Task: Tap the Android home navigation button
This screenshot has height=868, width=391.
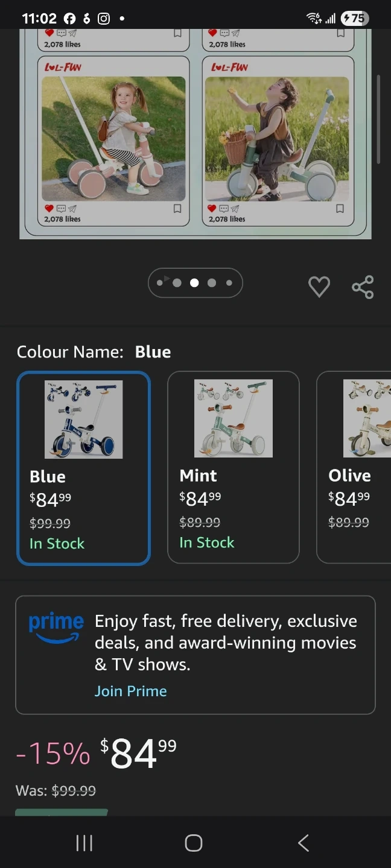Action: [194, 843]
